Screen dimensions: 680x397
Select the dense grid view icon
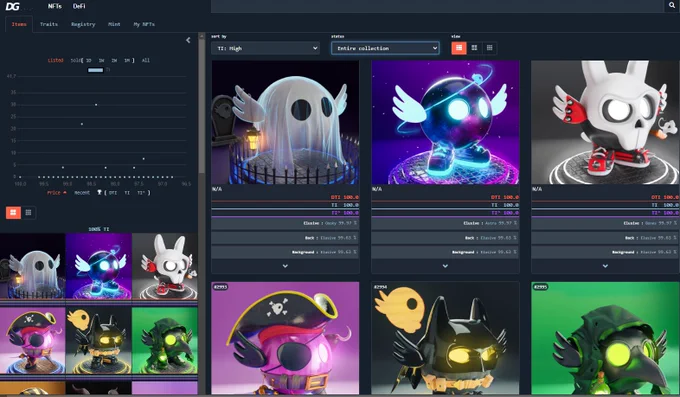click(x=490, y=48)
